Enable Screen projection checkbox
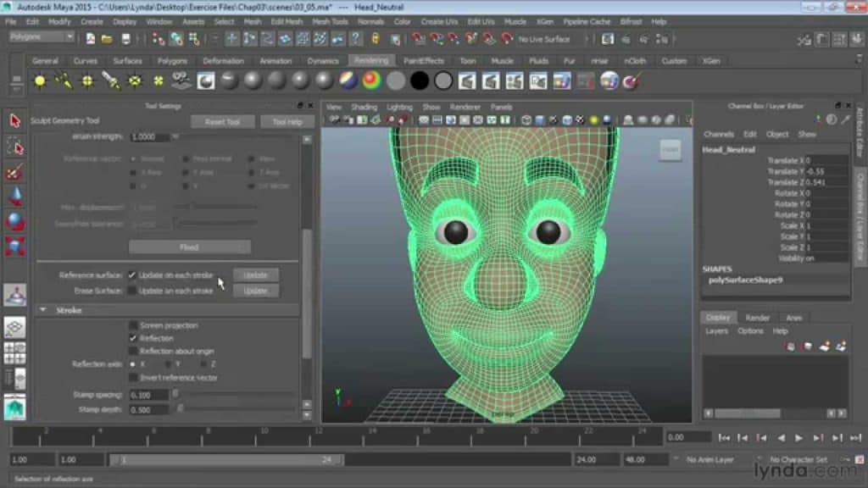Image resolution: width=868 pixels, height=488 pixels. click(x=133, y=325)
